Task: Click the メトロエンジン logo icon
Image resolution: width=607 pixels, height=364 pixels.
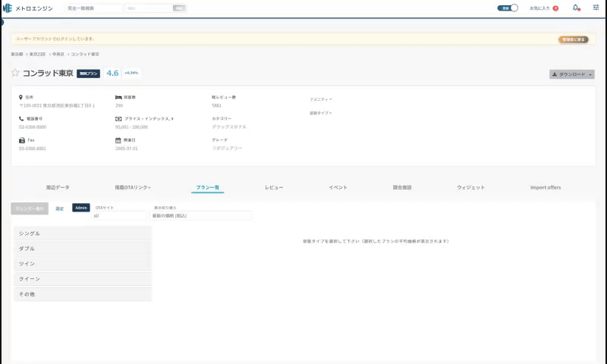Action: (7, 8)
